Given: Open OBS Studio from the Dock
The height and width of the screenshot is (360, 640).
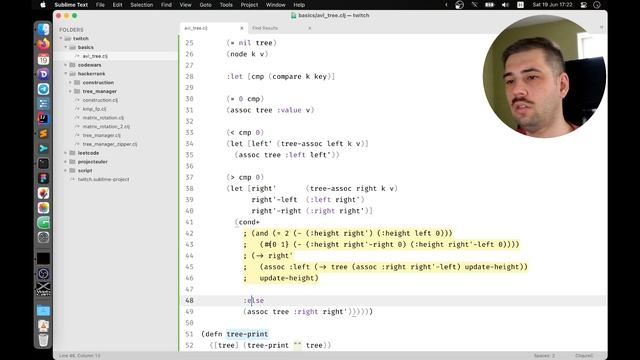Looking at the screenshot, I should click(43, 274).
